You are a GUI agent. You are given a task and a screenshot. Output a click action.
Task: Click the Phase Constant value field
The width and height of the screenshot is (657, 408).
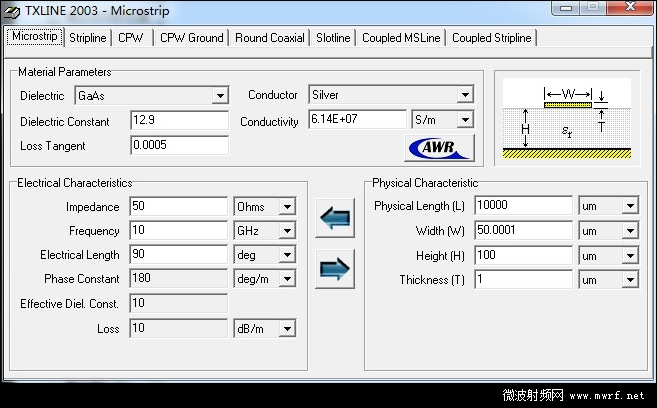tap(178, 279)
